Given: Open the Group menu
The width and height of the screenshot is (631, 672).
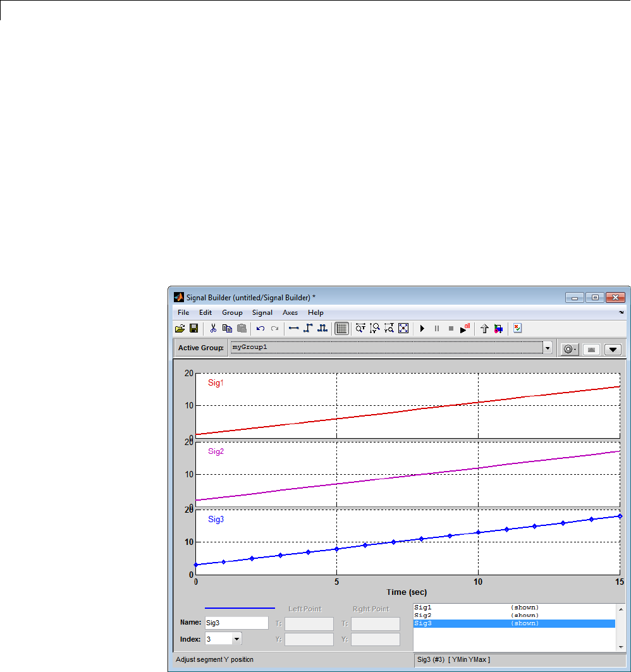Looking at the screenshot, I should 232,312.
